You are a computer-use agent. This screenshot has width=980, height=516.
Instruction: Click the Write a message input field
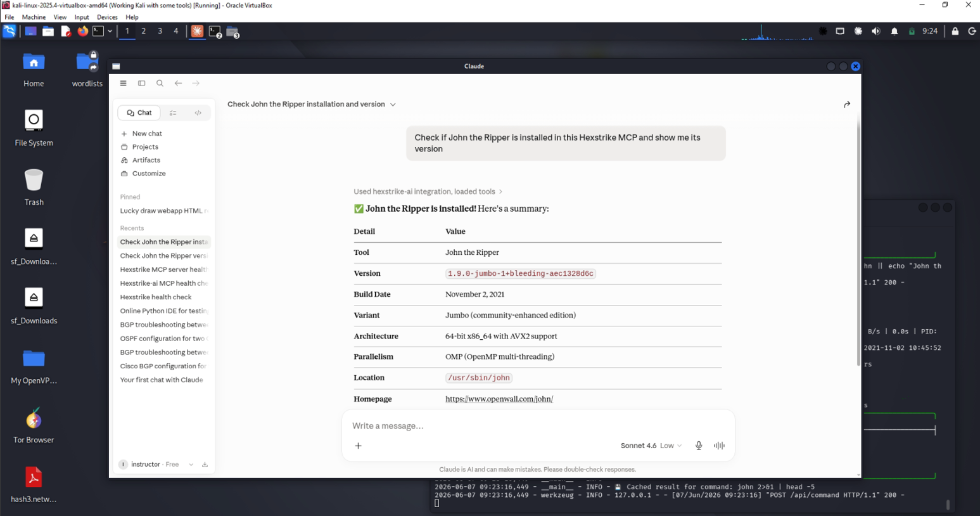[538, 426]
